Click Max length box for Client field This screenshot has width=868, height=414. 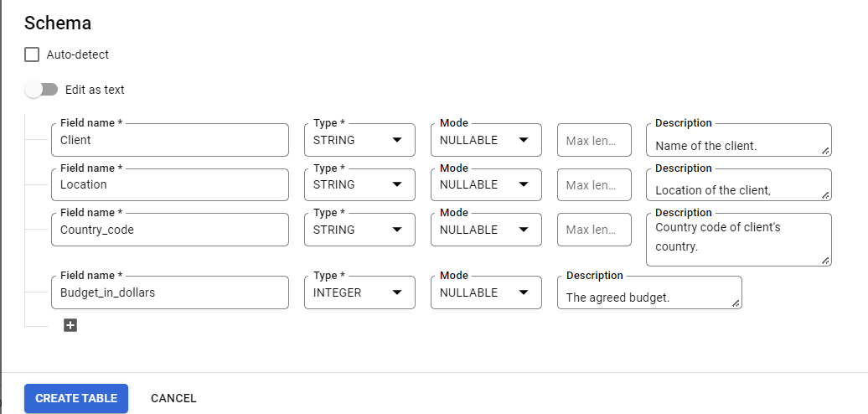click(594, 140)
